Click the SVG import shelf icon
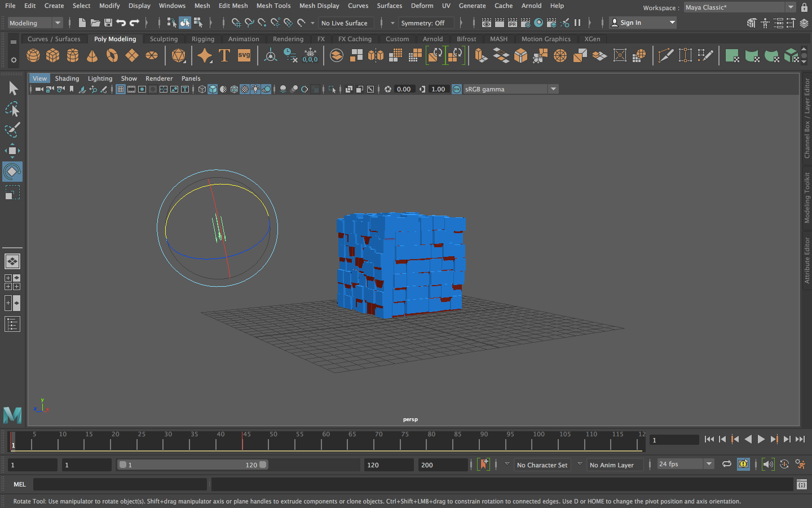 244,55
